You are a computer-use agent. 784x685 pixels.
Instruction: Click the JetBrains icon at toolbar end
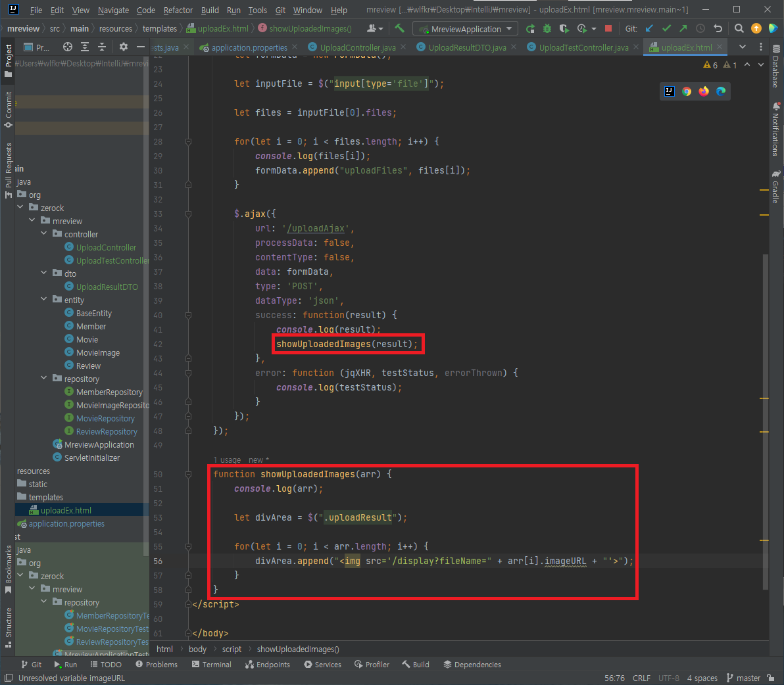coord(773,28)
